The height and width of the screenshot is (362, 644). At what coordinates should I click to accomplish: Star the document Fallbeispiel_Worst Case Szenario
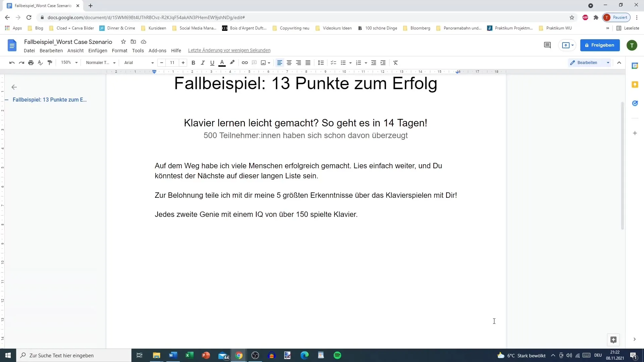point(123,42)
